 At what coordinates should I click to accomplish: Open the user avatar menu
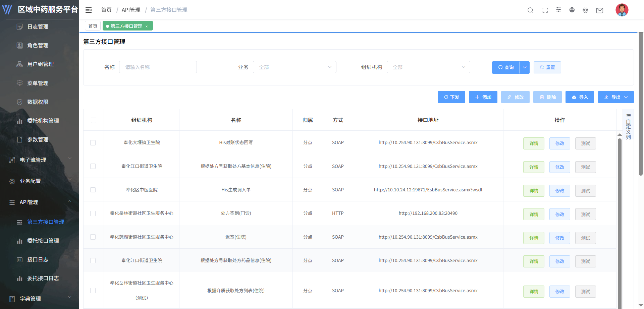[x=622, y=10]
